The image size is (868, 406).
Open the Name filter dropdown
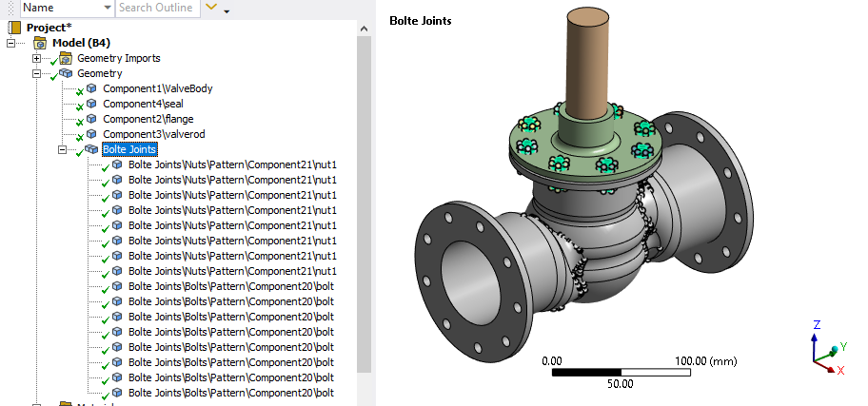coord(108,8)
